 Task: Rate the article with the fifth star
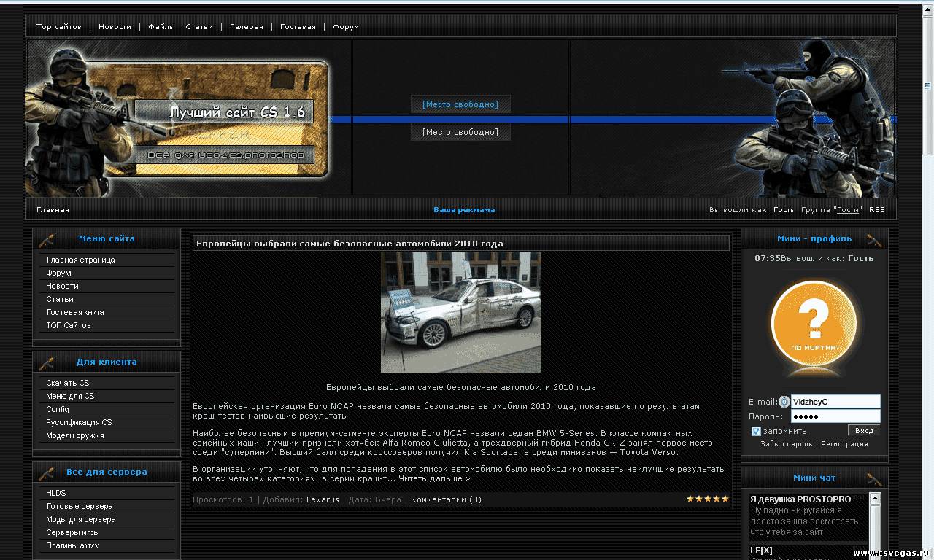[725, 499]
